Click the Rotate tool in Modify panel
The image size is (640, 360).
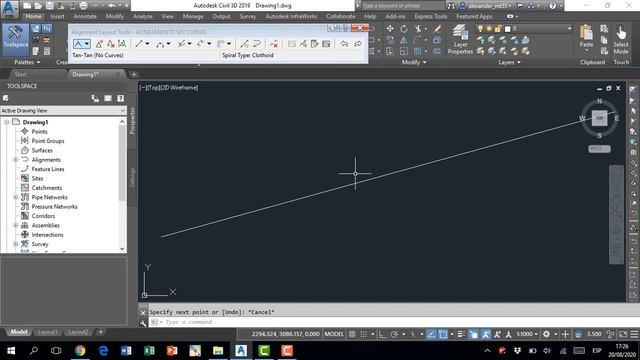[x=404, y=29]
